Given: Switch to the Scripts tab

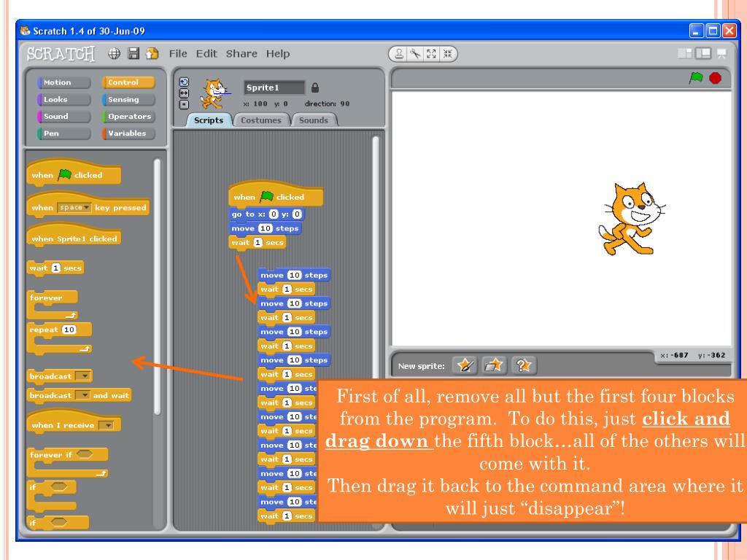Looking at the screenshot, I should point(208,120).
